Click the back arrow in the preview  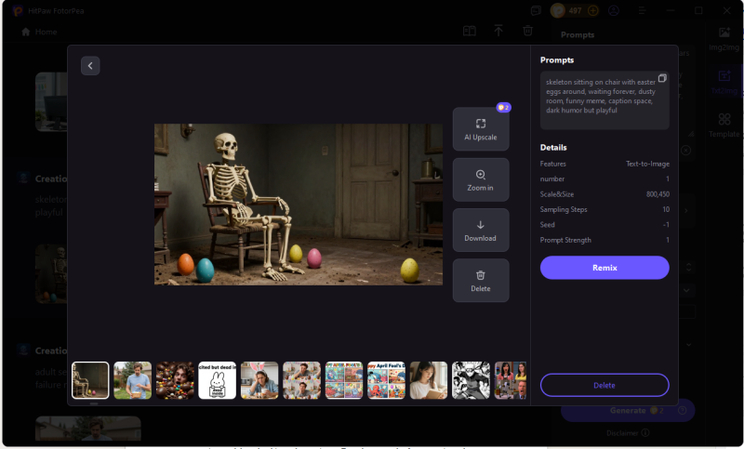[x=90, y=66]
